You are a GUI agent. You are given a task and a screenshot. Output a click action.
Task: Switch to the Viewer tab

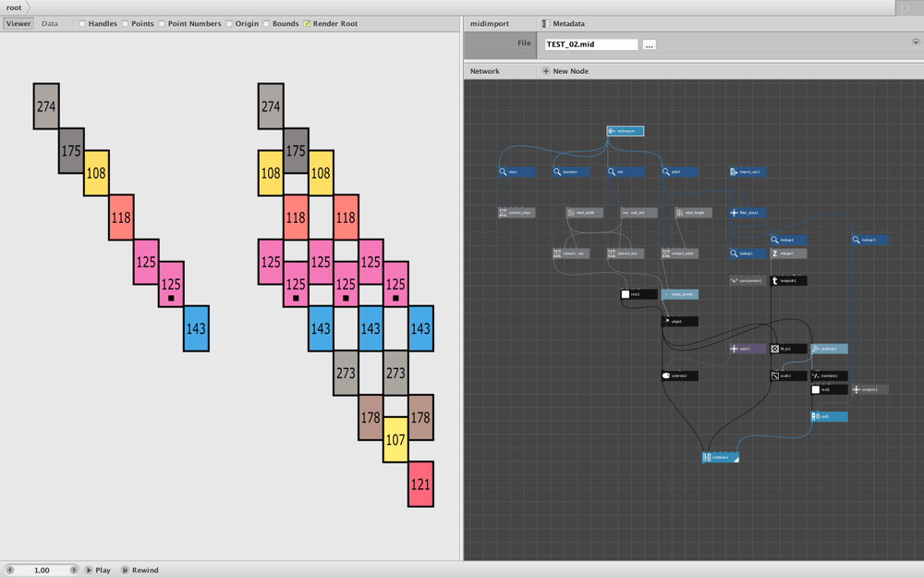point(18,24)
